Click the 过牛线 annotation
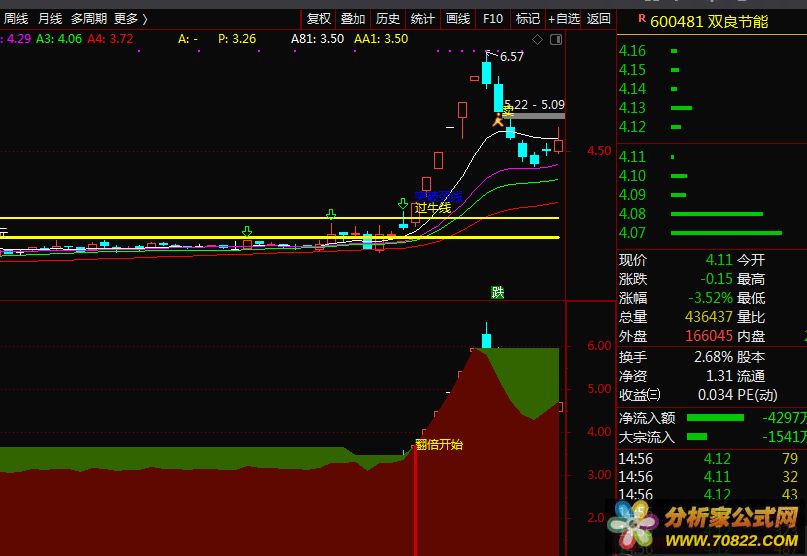The image size is (807, 556). click(x=433, y=208)
